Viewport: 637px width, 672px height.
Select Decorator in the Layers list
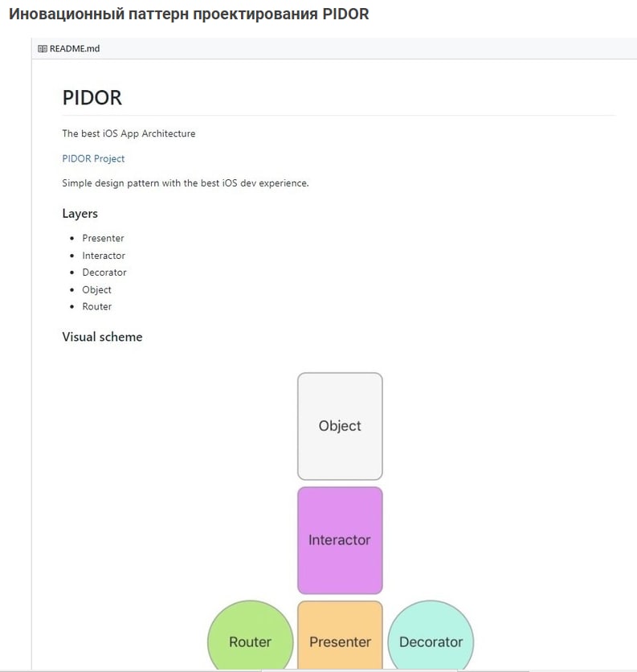pyautogui.click(x=104, y=272)
